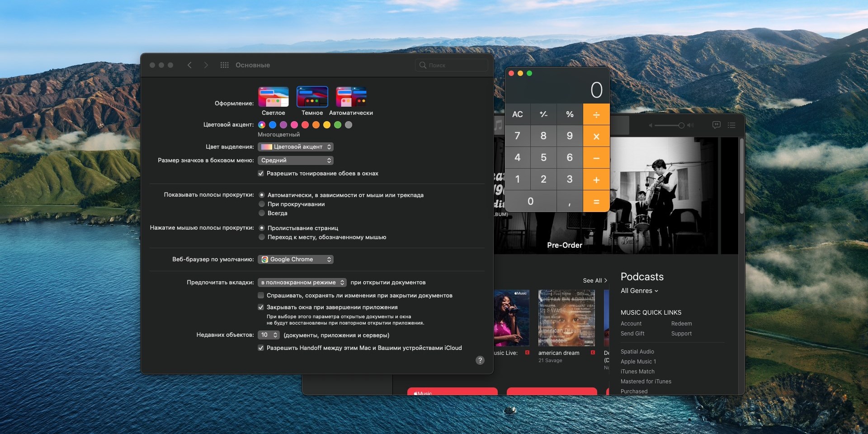The width and height of the screenshot is (868, 434).
Task: Click AC on the Calculator
Action: [518, 114]
